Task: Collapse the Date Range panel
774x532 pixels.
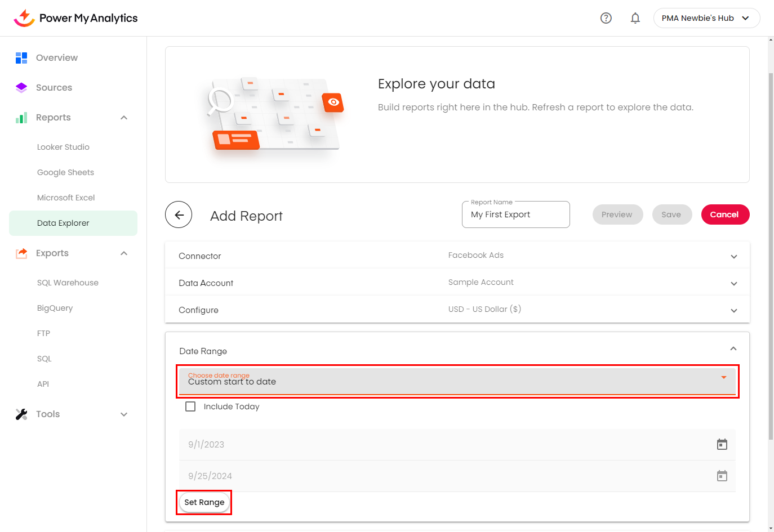Action: click(733, 349)
